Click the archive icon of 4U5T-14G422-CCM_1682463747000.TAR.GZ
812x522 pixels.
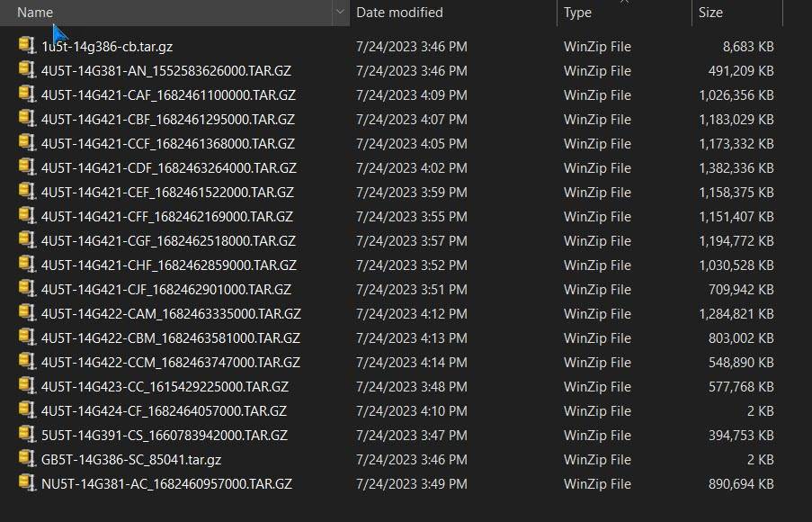27,361
